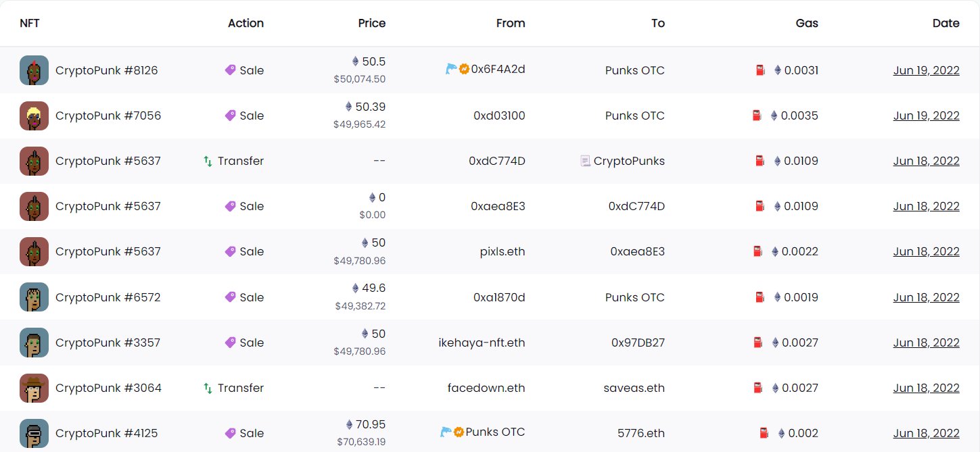
Task: Click the Transfer arrows icon for CryptoPunk #3064
Action: click(208, 388)
